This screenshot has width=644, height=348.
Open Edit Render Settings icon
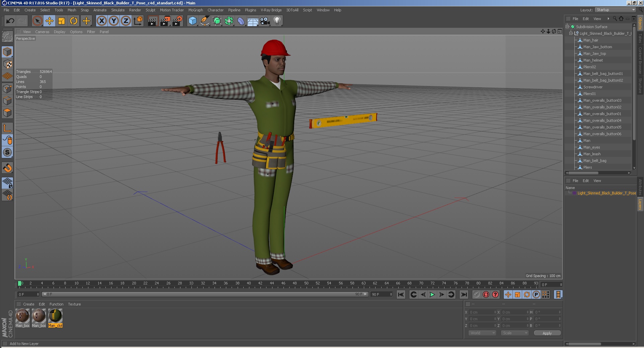[x=177, y=21]
